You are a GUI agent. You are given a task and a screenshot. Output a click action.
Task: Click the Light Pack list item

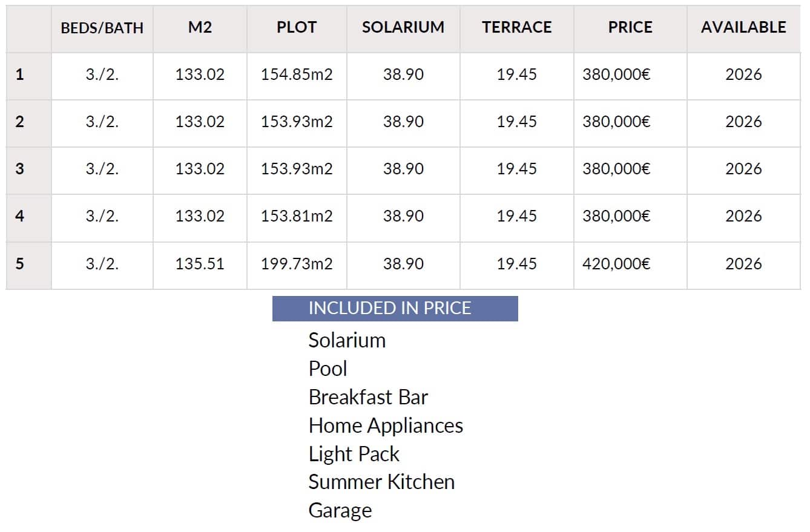pos(354,454)
